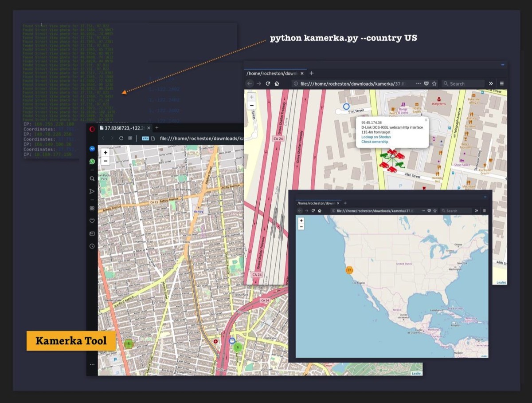This screenshot has height=403, width=532.
Task: Click the Opera logo menu button
Action: 92,129
